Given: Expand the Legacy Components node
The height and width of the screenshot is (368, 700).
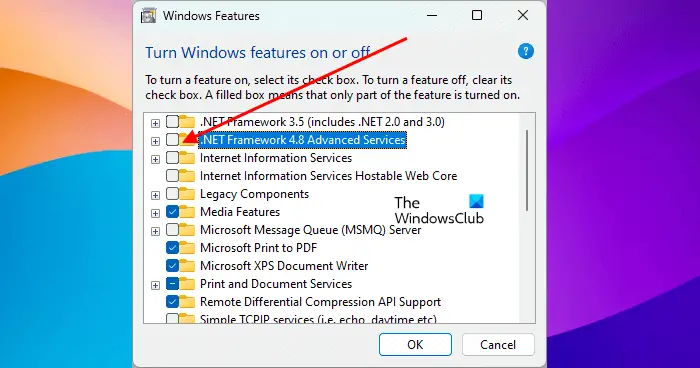Looking at the screenshot, I should click(155, 196).
